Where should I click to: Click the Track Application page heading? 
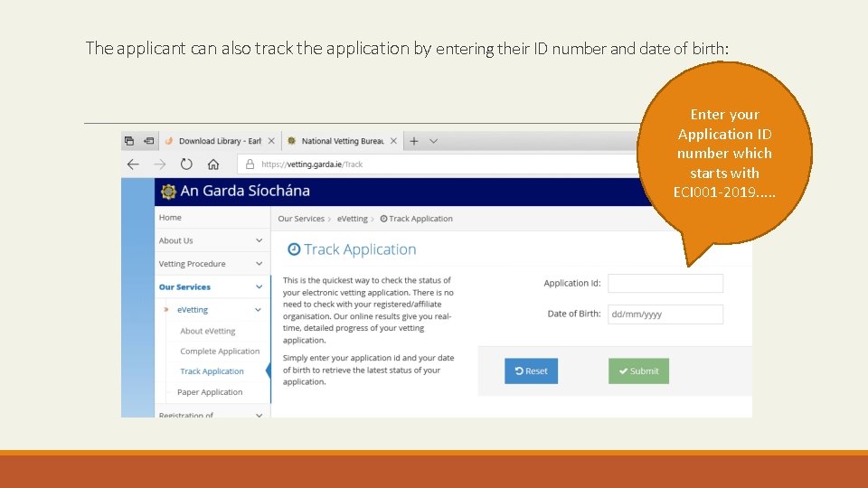(x=360, y=249)
